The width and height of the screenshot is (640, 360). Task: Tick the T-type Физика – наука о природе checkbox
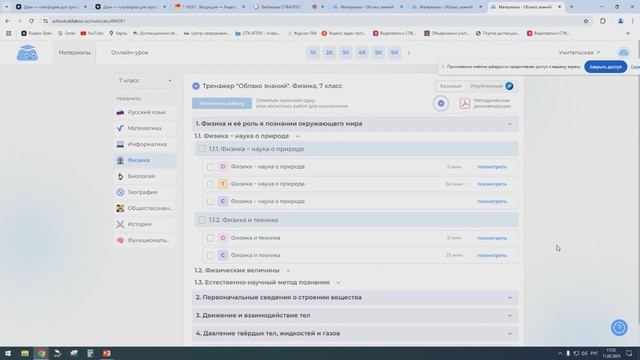210,184
